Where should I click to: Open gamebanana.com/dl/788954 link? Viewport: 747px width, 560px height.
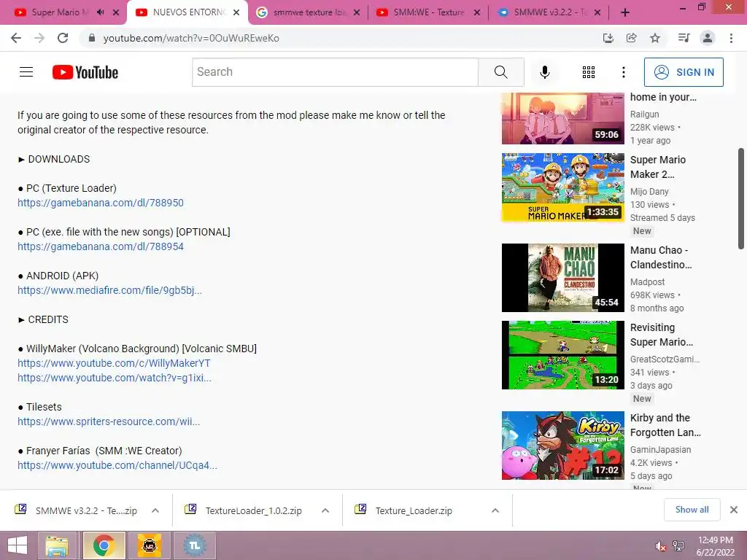(101, 246)
